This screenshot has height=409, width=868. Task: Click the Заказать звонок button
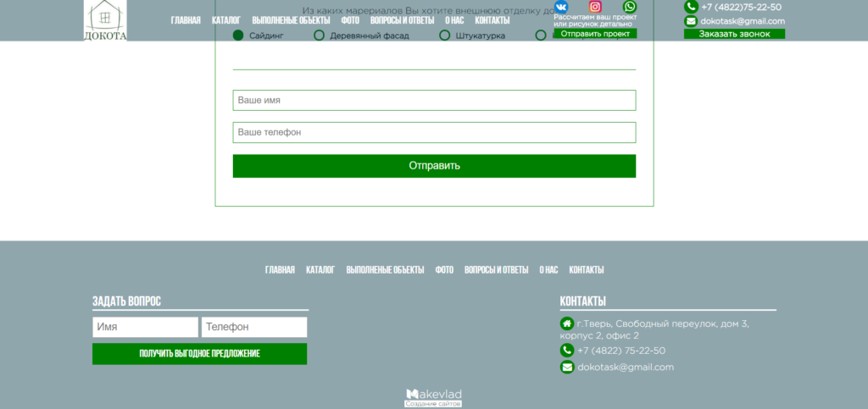[734, 34]
